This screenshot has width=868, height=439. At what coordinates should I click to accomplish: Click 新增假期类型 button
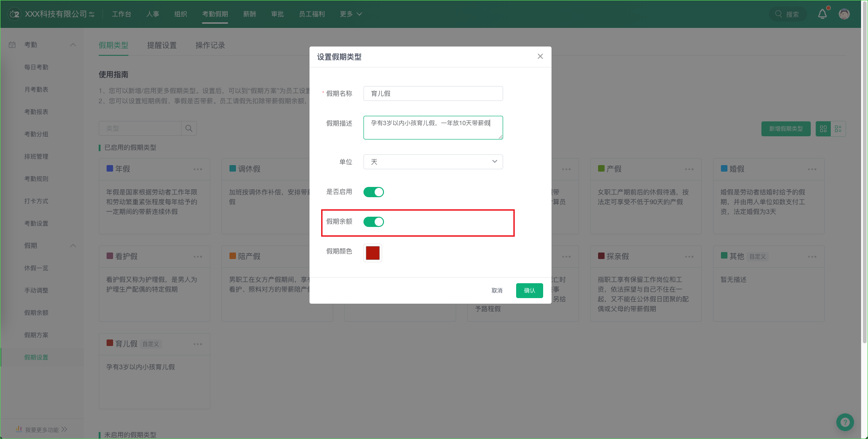pos(786,129)
